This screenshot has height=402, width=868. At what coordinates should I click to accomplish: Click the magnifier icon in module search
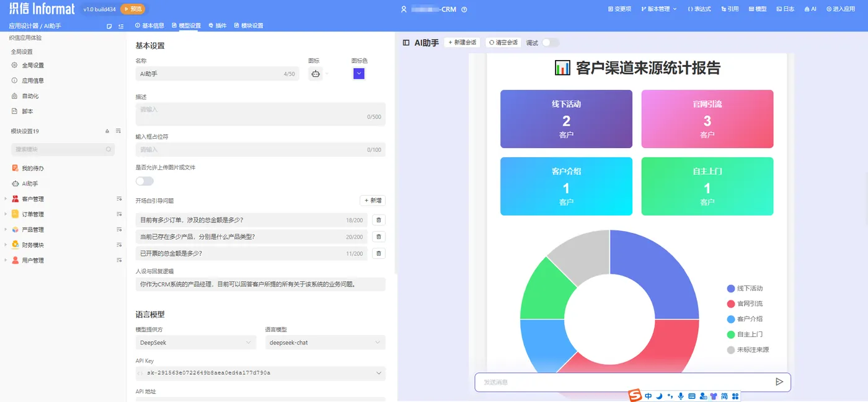tap(108, 149)
